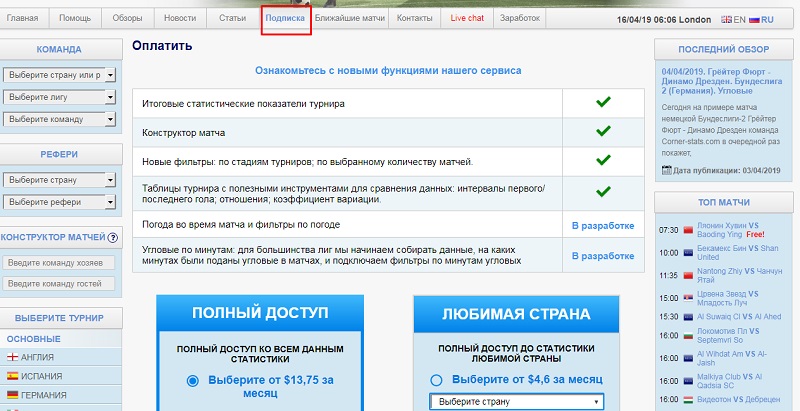Screen dimensions: 800x411
Task: Open the Ближайшие матчи tab
Action: tap(349, 18)
